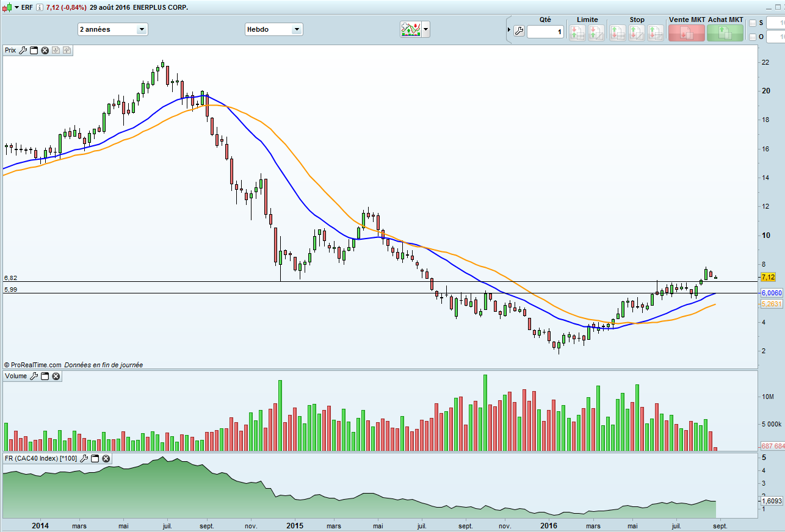Show ERF instrument info icon

[x=40, y=7]
